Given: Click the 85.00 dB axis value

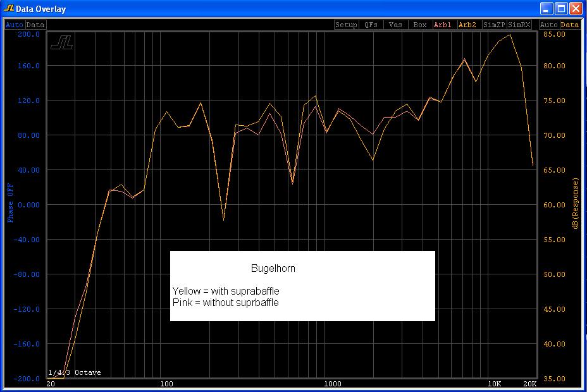Looking at the screenshot, I should [555, 34].
